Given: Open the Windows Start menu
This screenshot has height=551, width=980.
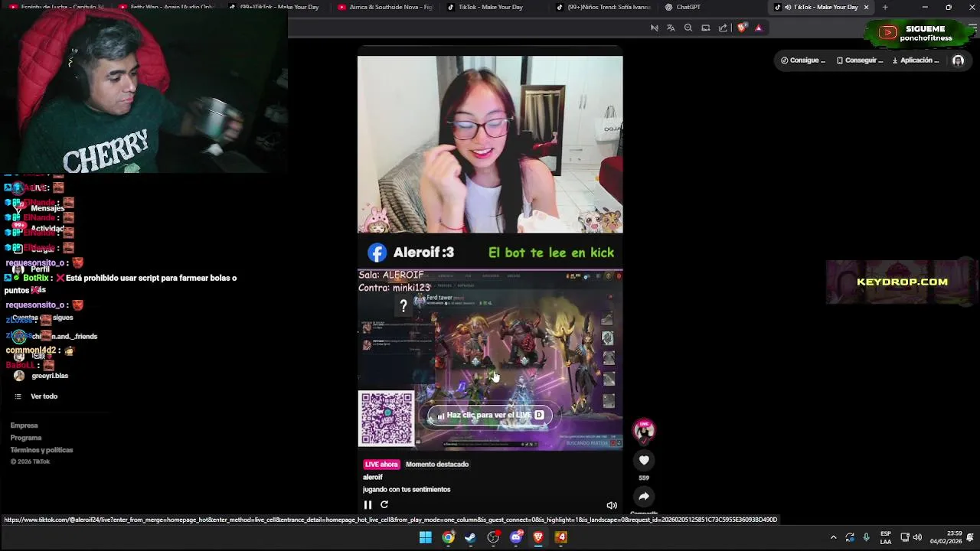Looking at the screenshot, I should pyautogui.click(x=426, y=537).
